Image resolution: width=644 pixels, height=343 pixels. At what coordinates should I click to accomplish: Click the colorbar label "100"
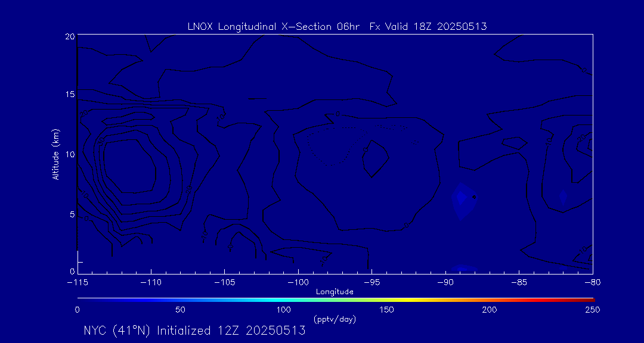pos(284,310)
